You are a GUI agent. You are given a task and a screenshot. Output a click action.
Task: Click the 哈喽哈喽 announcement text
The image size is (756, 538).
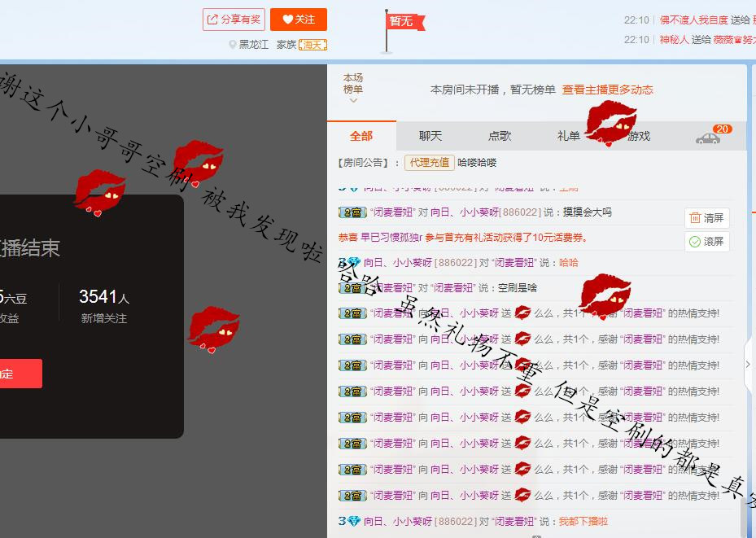tap(477, 163)
